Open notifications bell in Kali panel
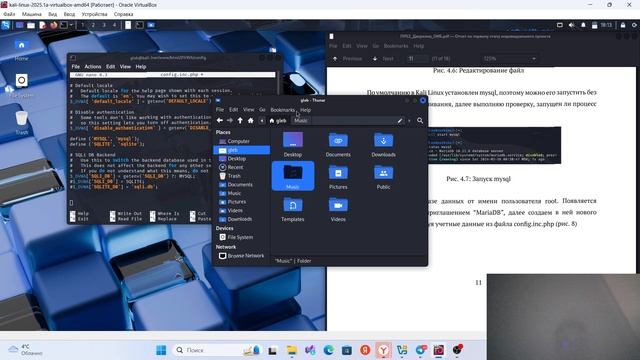Screen dimensions: 640x360 [583, 25]
